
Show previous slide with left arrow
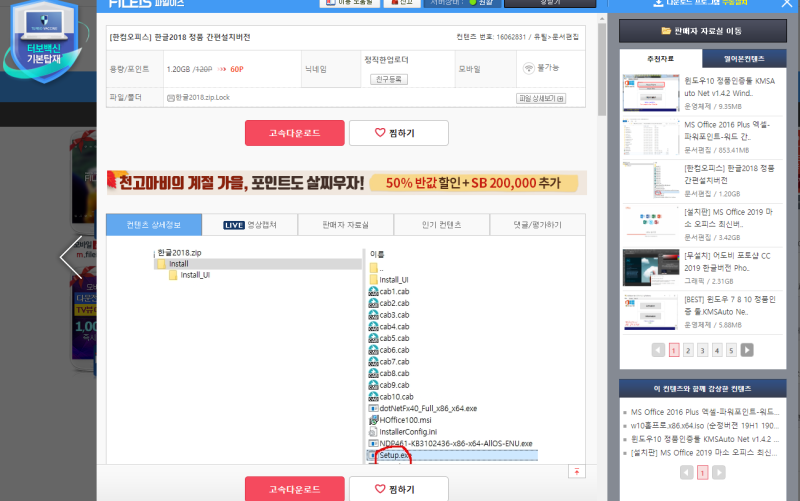(x=71, y=257)
